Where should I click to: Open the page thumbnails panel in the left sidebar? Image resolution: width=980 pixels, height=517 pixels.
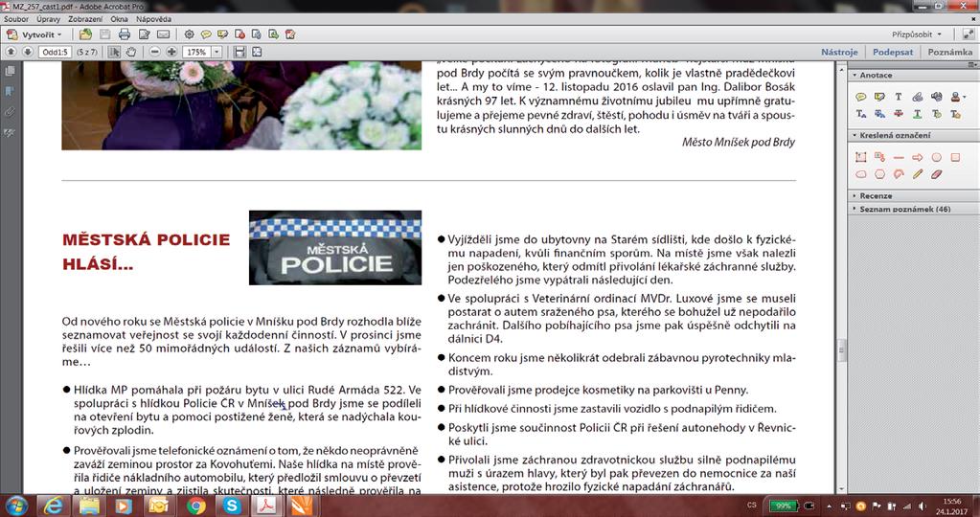(10, 71)
